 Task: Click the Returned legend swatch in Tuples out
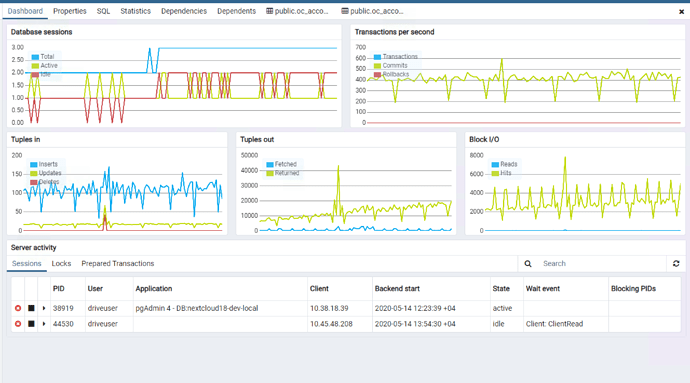(x=270, y=173)
